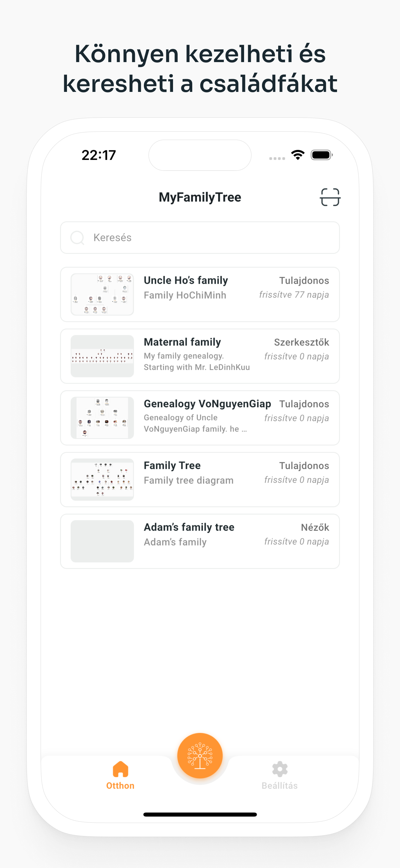The width and height of the screenshot is (400, 868).
Task: Tap the MyFamilyTree header title
Action: coord(200,197)
